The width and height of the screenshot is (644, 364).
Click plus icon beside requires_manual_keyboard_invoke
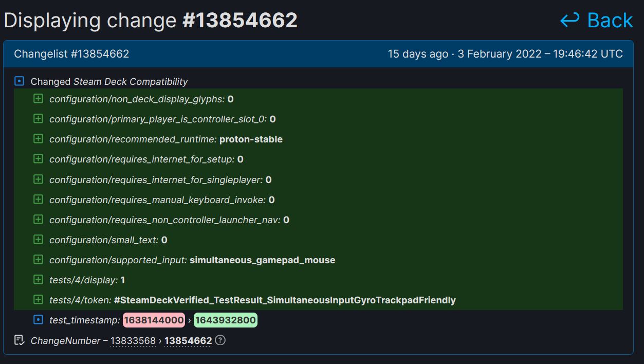38,199
